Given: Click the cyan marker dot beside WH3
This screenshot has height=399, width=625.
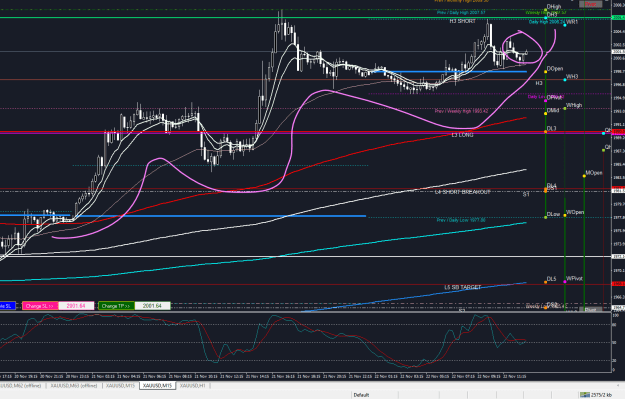Looking at the screenshot, I should point(565,80).
